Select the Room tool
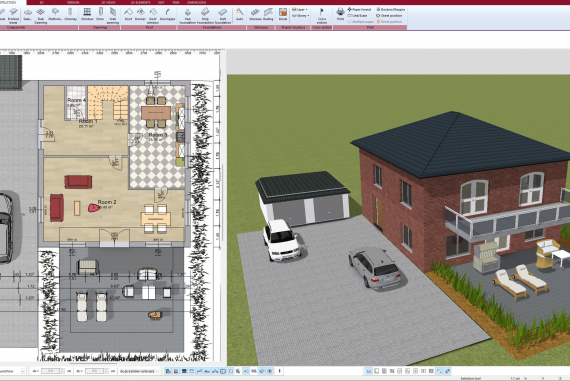The height and width of the screenshot is (381, 570). click(283, 14)
